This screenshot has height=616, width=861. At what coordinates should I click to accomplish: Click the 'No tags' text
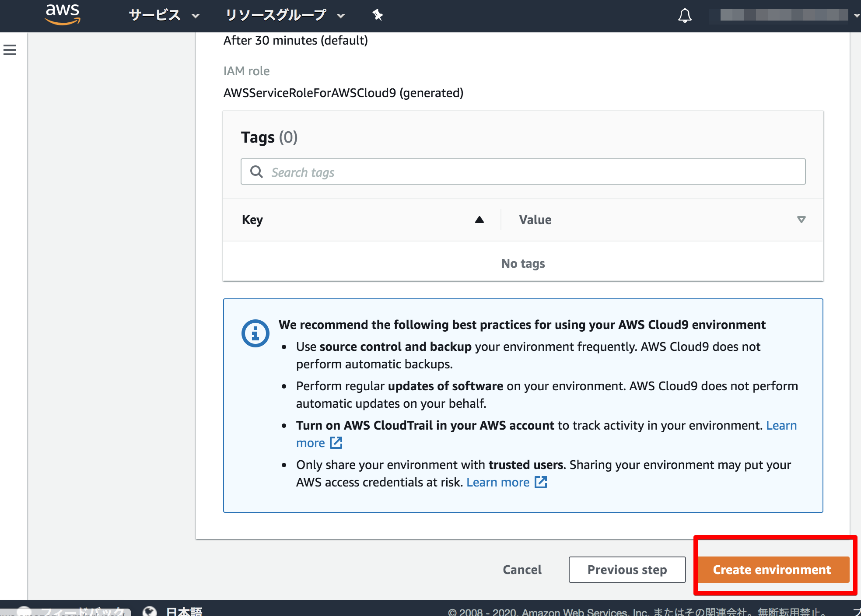[523, 263]
